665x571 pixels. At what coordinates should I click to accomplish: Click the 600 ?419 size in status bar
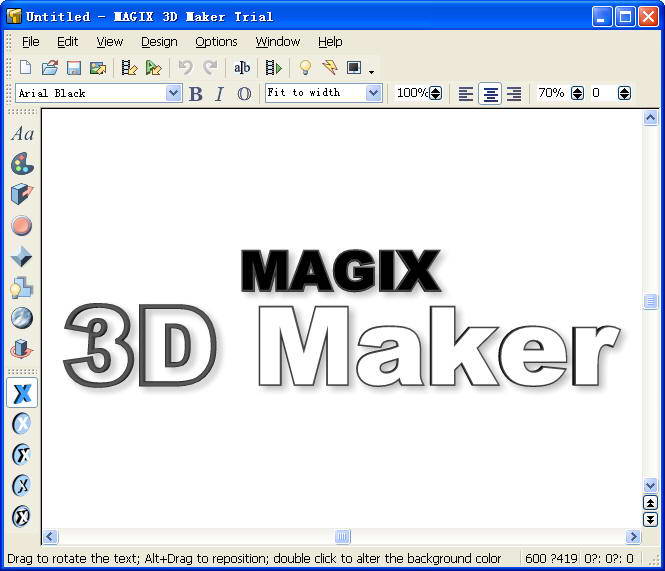(x=551, y=558)
